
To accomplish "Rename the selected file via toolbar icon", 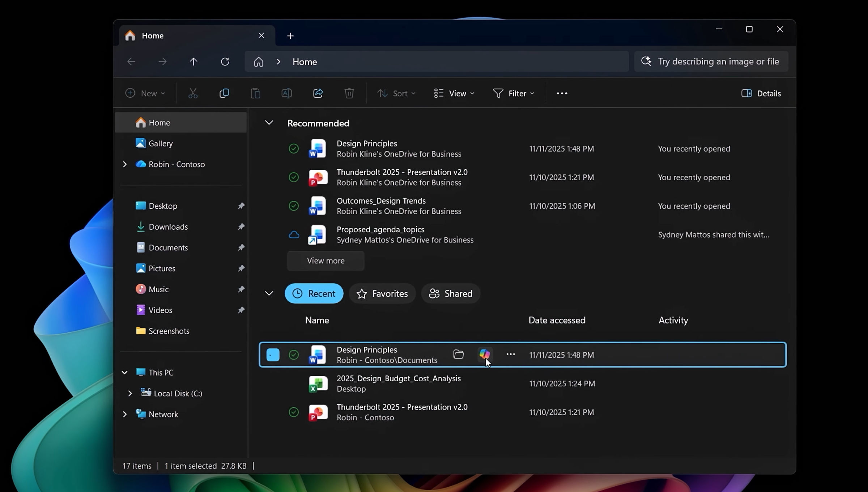I will tap(286, 93).
